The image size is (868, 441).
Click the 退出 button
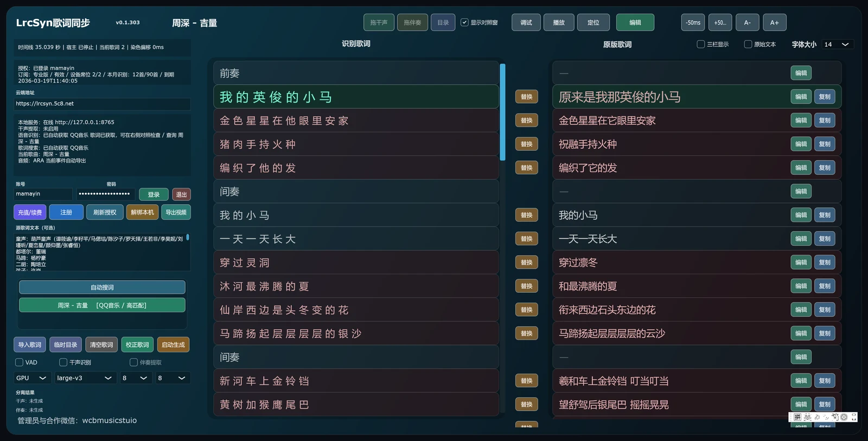[x=181, y=194]
